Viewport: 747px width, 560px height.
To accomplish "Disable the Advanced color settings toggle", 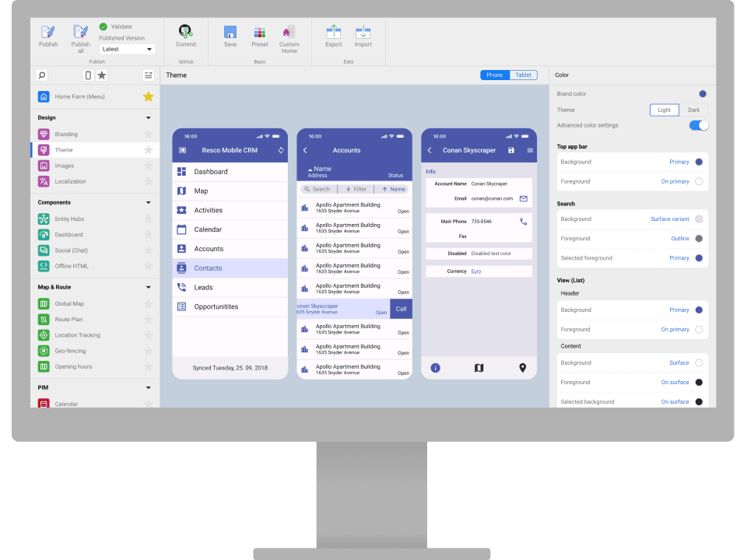I will (698, 124).
